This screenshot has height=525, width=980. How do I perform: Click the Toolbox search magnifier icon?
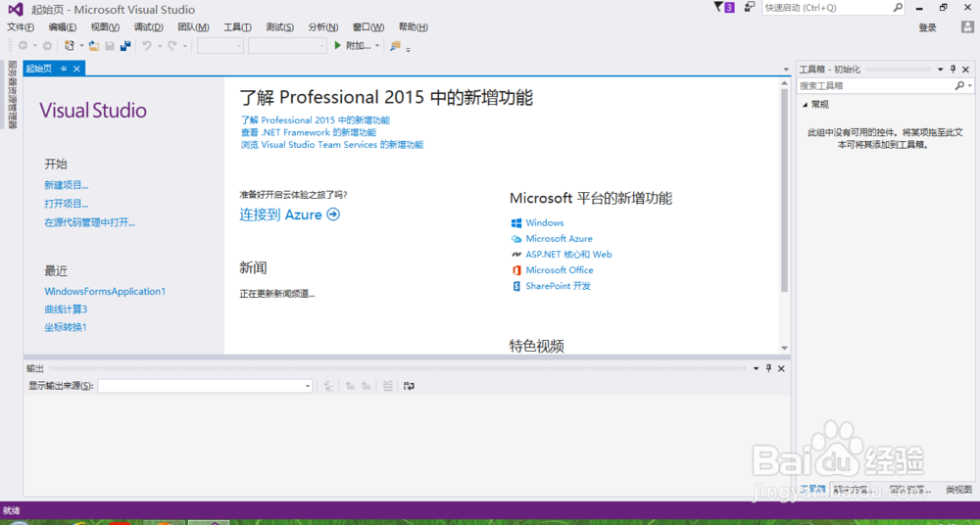click(x=959, y=85)
